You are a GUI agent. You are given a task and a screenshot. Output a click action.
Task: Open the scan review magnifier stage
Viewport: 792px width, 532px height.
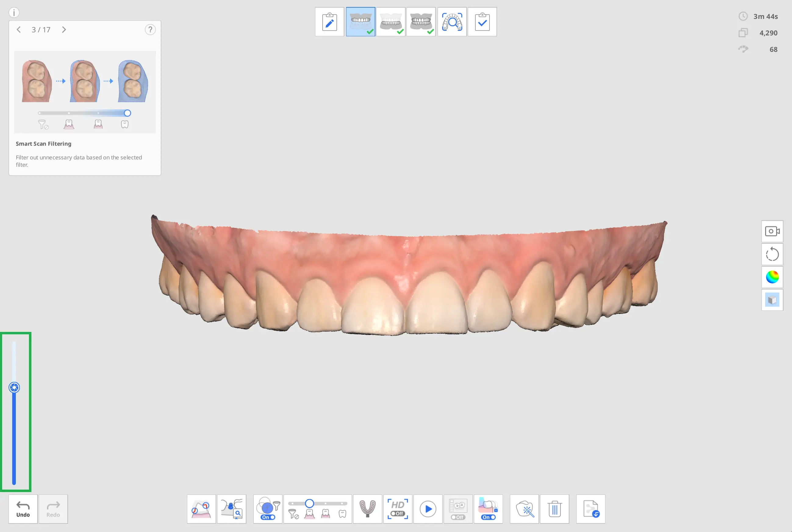(452, 22)
